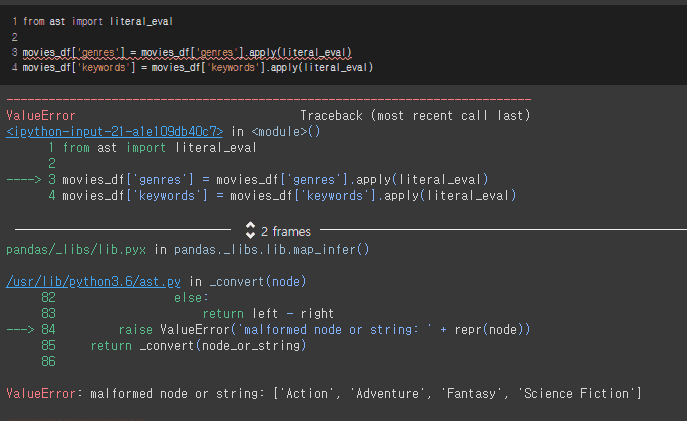
Task: Click the up-down arrows icon beside 2 frames
Action: (x=251, y=231)
